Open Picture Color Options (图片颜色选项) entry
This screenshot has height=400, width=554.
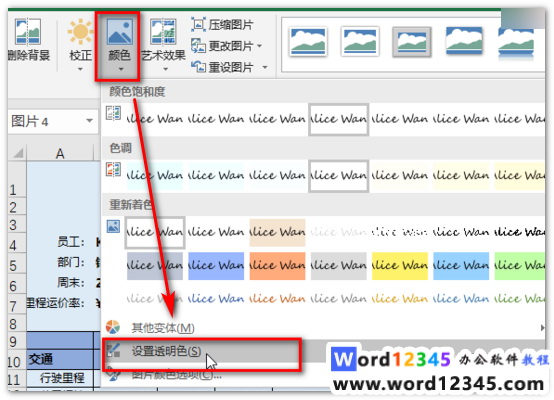click(177, 375)
